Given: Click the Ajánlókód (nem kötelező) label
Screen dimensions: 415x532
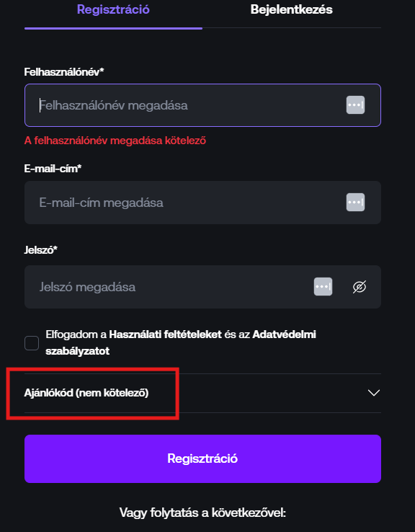Looking at the screenshot, I should (86, 393).
